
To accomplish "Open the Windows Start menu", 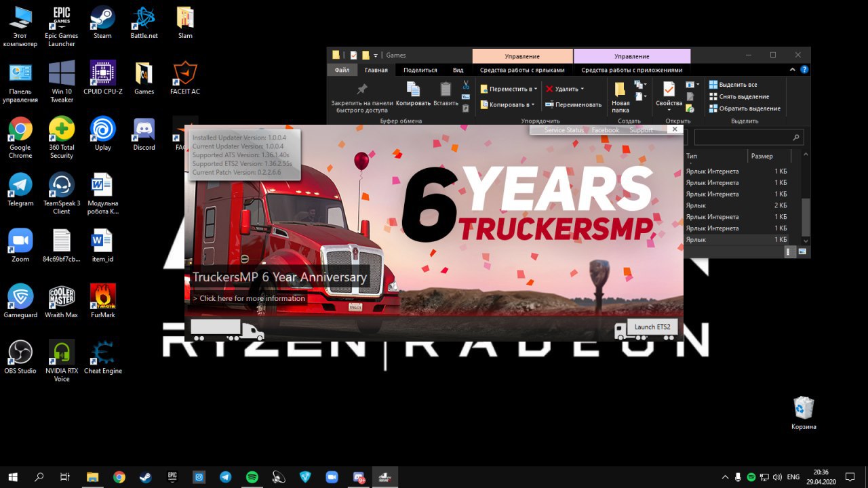I will 12,477.
